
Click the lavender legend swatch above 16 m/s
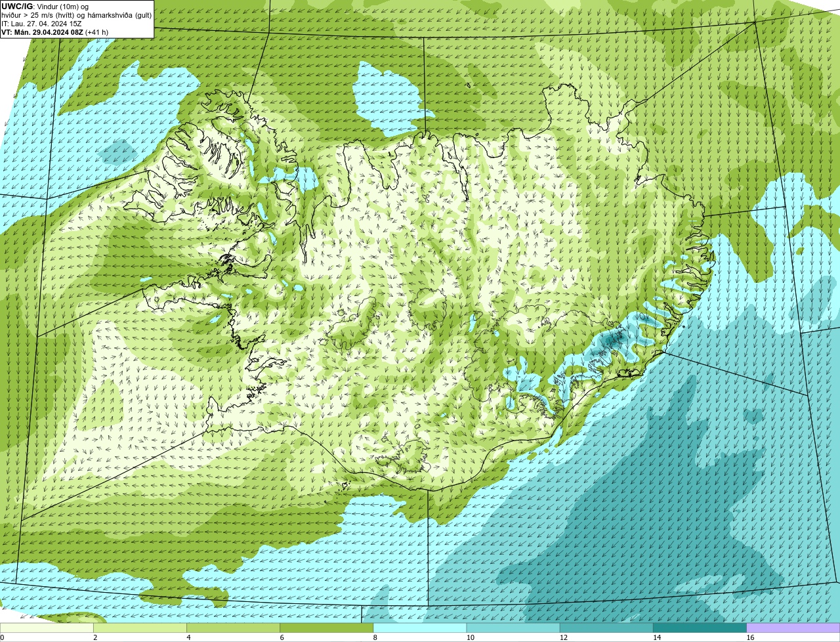tap(793, 628)
